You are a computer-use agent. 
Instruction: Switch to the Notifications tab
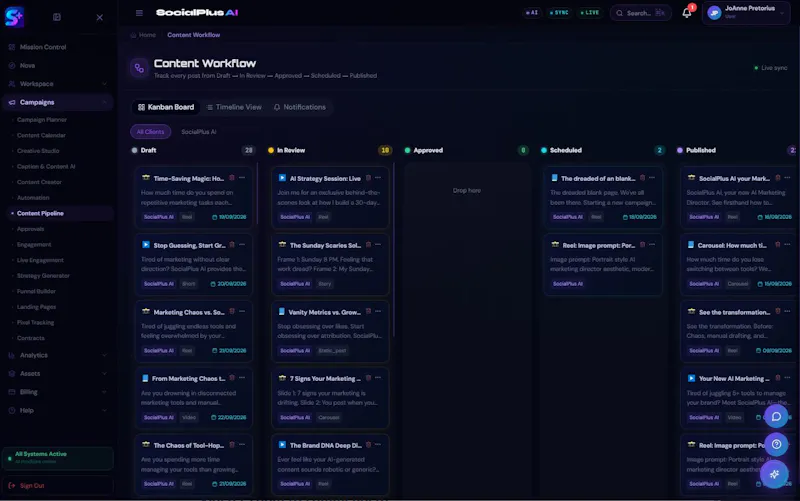point(299,107)
